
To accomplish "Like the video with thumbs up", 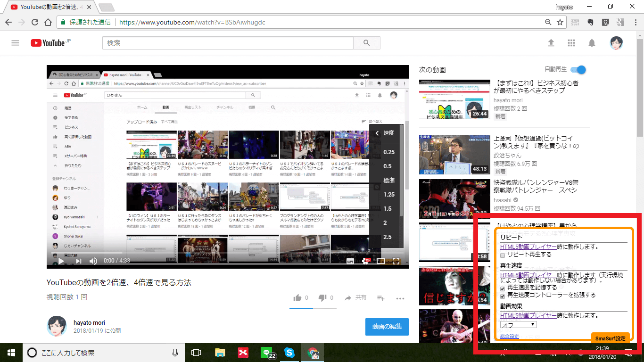I will click(297, 298).
